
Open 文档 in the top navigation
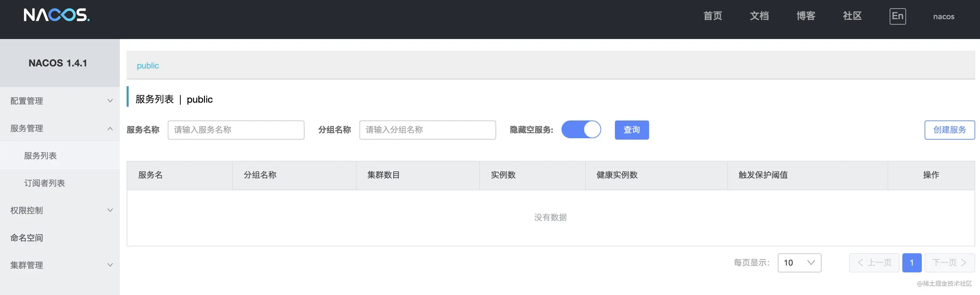point(759,16)
